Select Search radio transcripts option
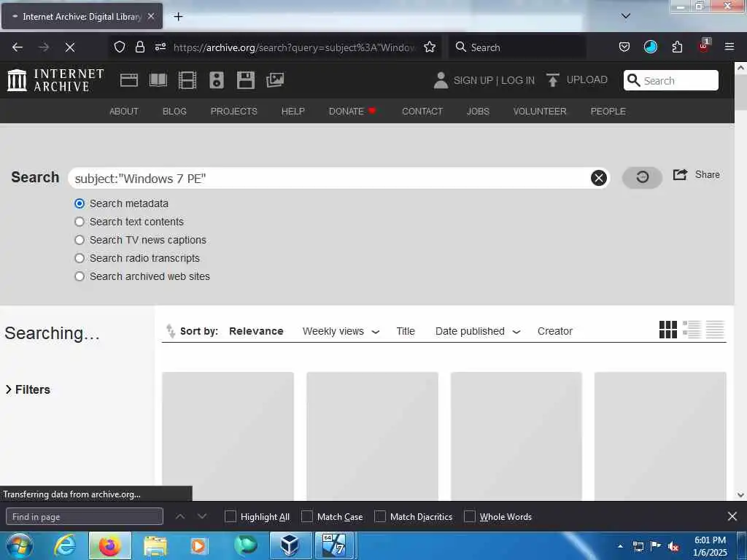 point(80,258)
